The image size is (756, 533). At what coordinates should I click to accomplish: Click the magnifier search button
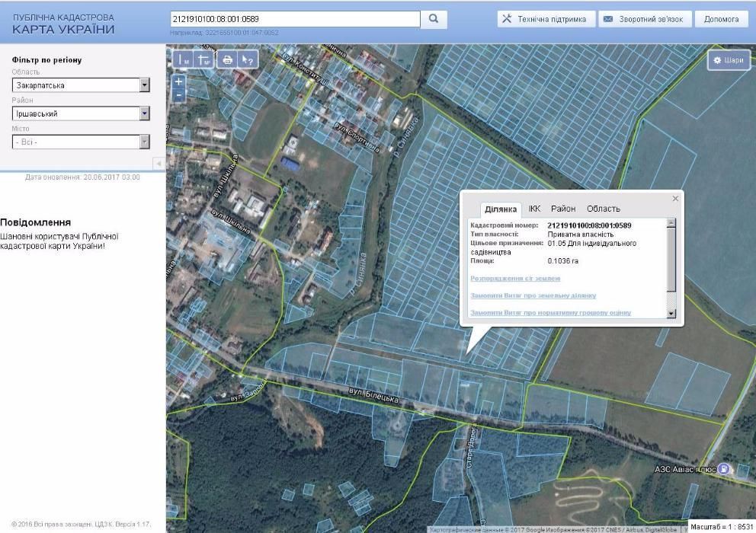coord(434,19)
